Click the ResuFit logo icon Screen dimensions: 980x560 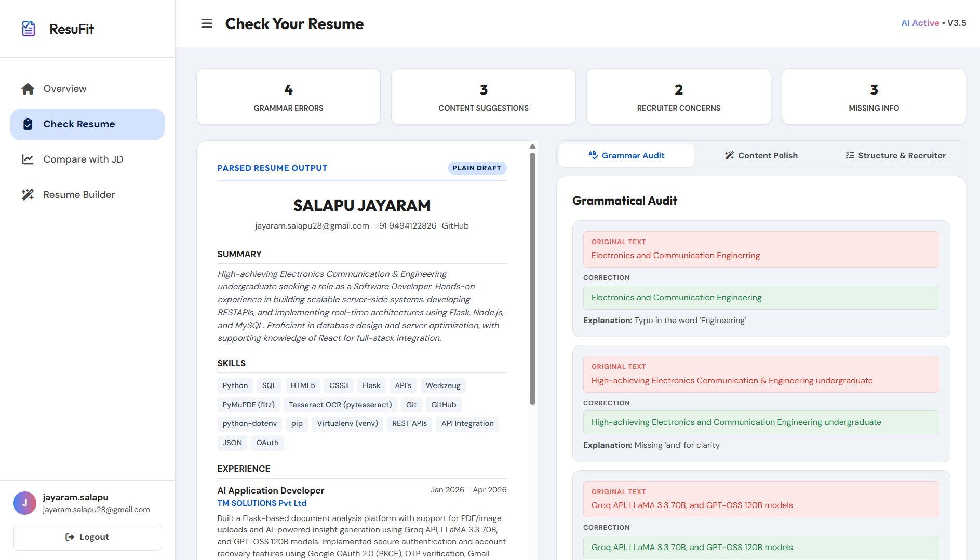[x=29, y=29]
